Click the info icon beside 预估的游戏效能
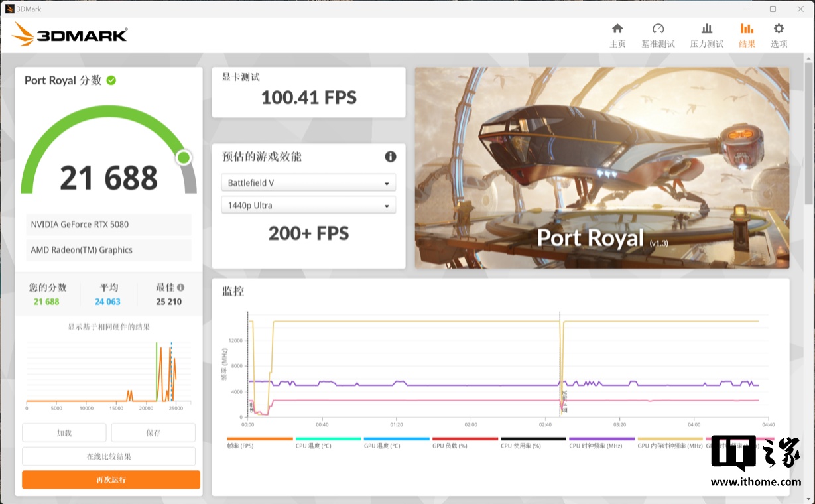Screen dimensions: 815x504 coord(391,157)
